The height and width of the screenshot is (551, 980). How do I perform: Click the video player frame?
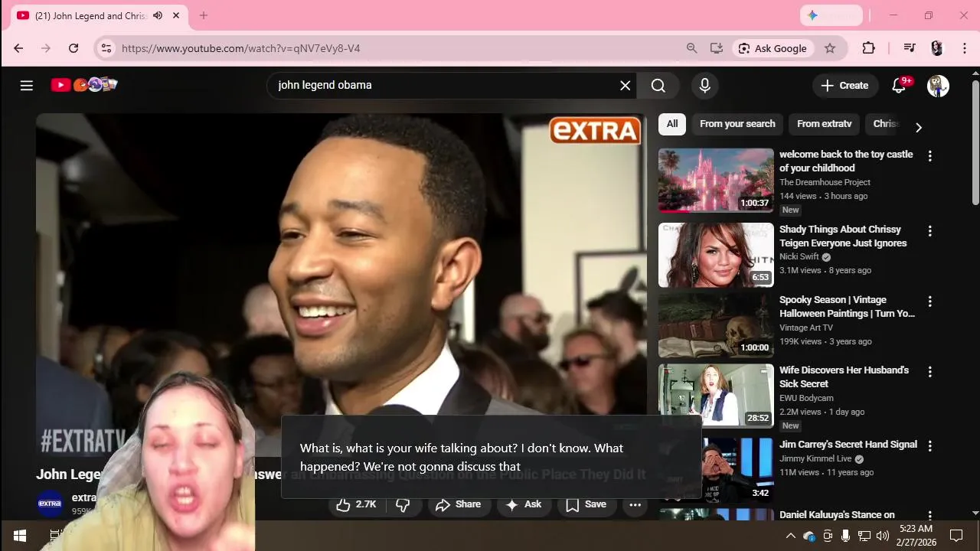pos(341,283)
